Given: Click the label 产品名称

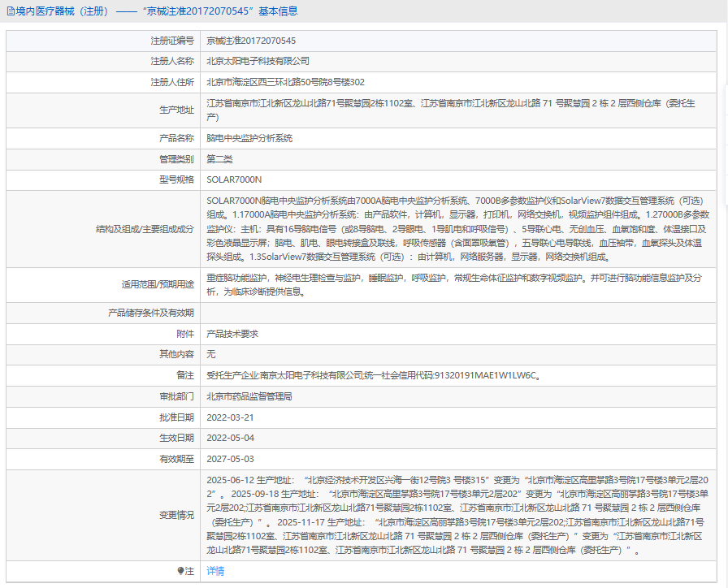Looking at the screenshot, I should coord(176,138).
